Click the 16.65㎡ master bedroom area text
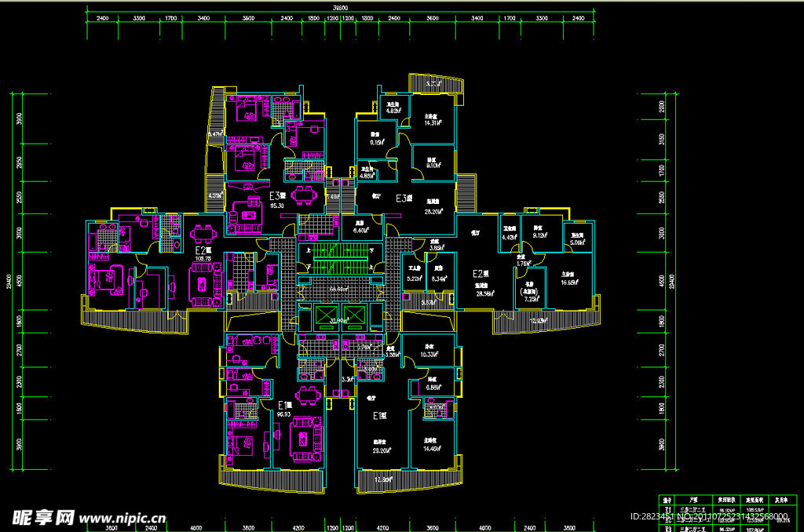Viewport: 804px width, 532px height. coord(570,282)
